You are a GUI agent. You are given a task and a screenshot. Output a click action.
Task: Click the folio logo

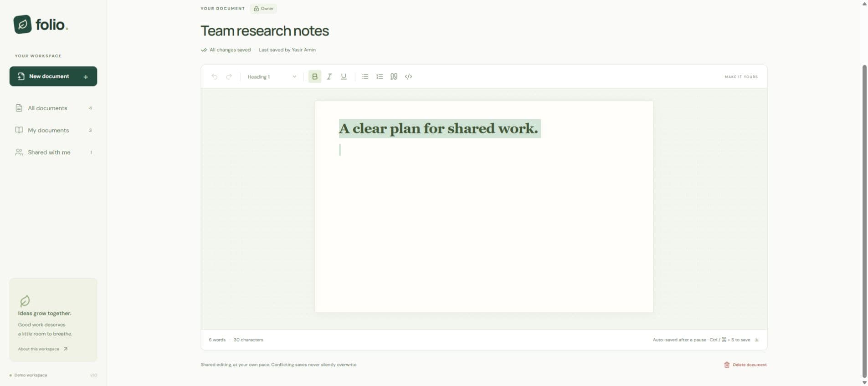(x=41, y=25)
